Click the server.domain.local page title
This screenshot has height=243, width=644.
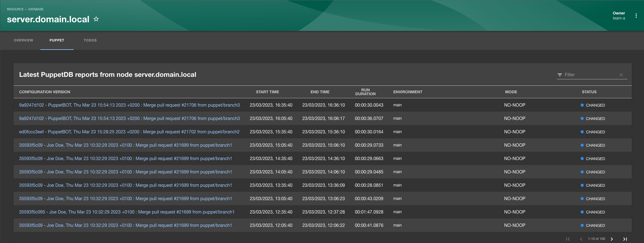point(48,19)
